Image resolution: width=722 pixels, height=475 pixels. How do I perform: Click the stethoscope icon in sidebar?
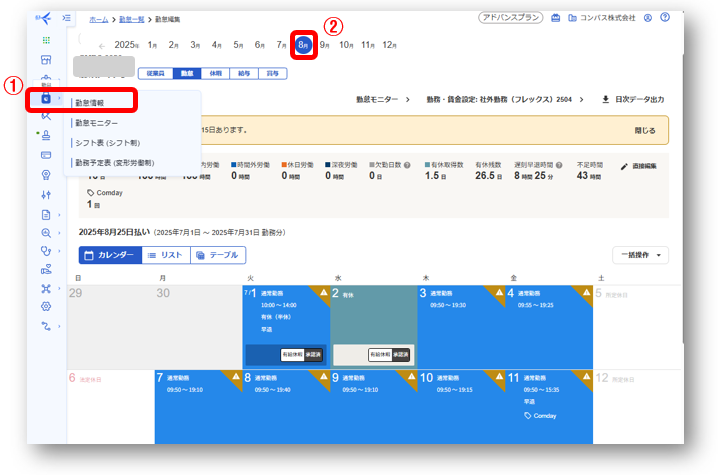click(x=46, y=251)
